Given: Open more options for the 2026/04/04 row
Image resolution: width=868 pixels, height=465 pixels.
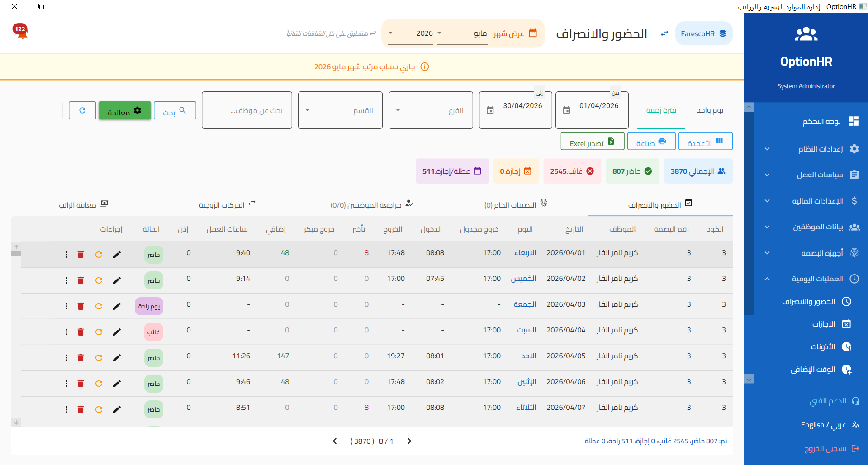Looking at the screenshot, I should [x=66, y=332].
